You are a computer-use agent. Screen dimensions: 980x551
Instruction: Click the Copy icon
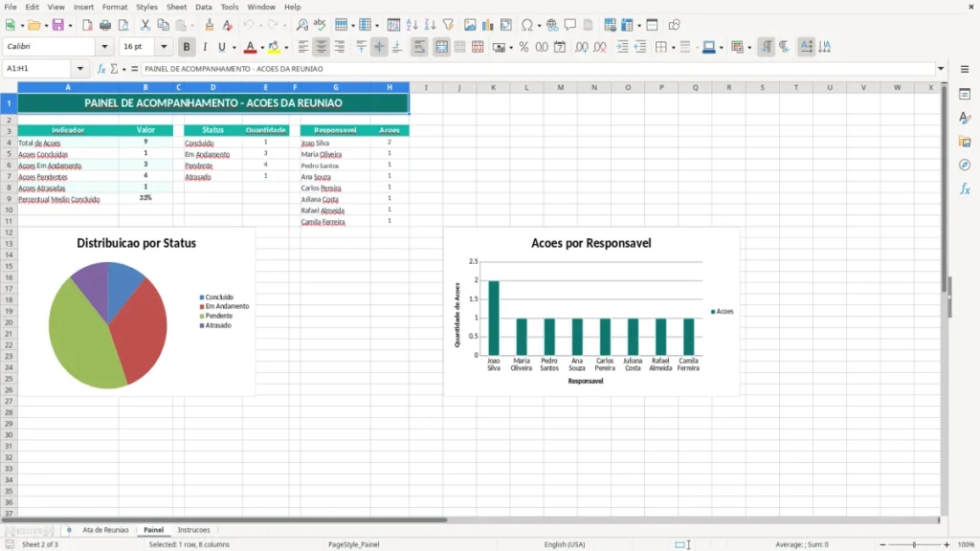[163, 25]
